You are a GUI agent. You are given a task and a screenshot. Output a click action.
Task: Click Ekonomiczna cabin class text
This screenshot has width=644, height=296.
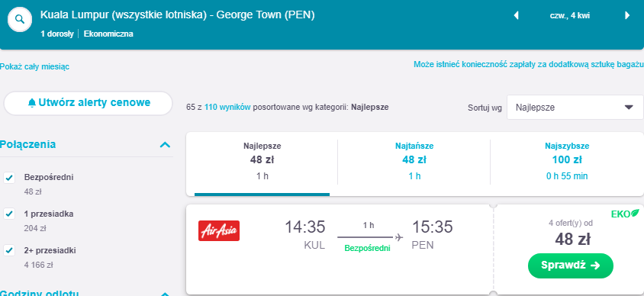pos(108,34)
